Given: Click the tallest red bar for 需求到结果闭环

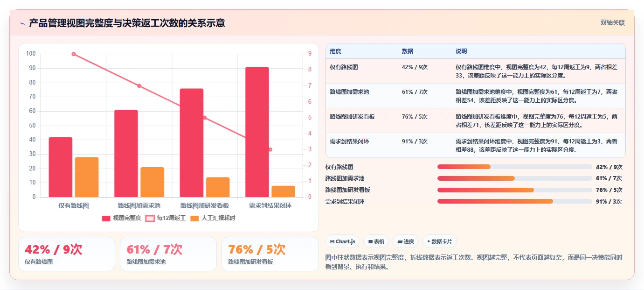Looking at the screenshot, I should pos(257,132).
